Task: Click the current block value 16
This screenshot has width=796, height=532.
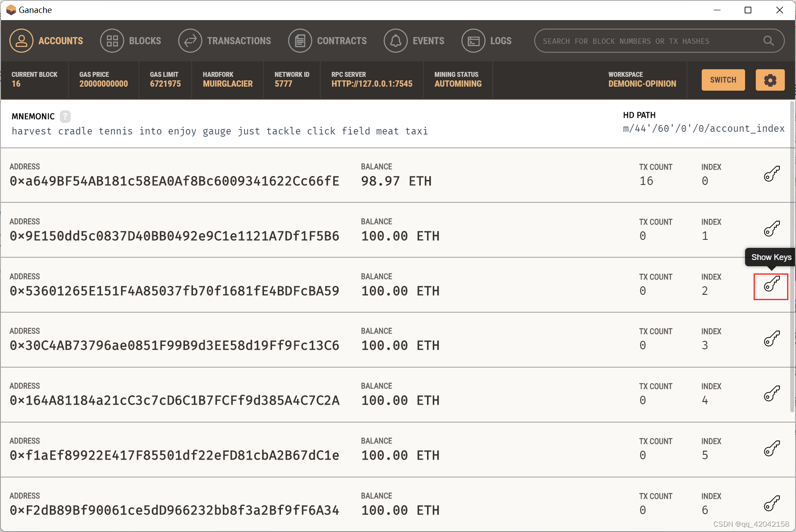Action: click(x=16, y=84)
